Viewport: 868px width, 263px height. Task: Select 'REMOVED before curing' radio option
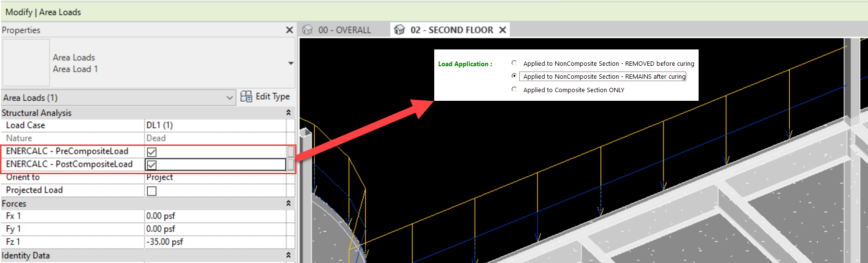tap(514, 63)
